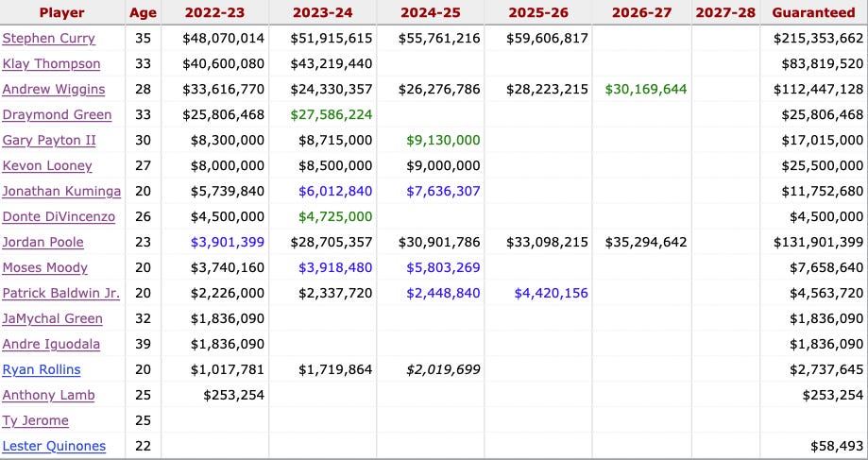Select the Age column header
Image resolution: width=868 pixels, height=460 pixels.
(x=143, y=12)
